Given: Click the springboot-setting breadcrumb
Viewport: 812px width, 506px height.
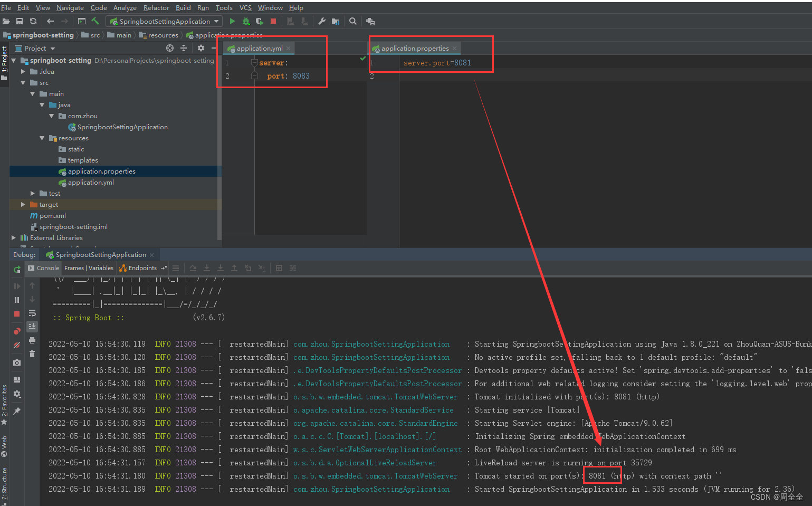Looking at the screenshot, I should 39,35.
